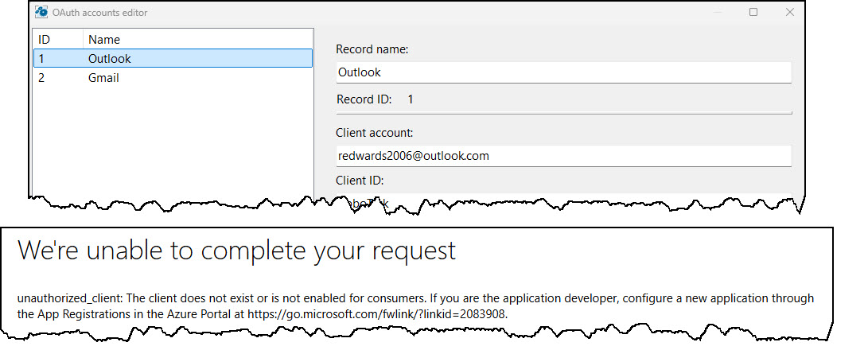Select the Gmail row in accounts list
The image size is (868, 350).
[x=173, y=78]
